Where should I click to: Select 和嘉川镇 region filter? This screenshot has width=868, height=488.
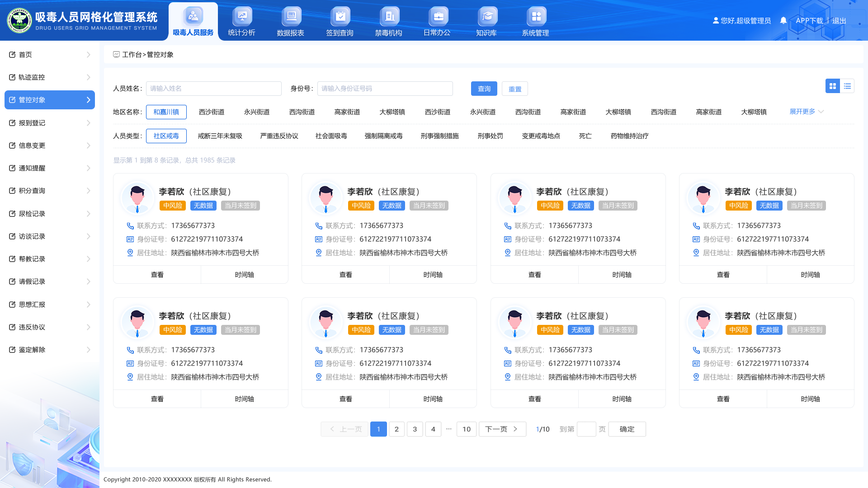point(166,112)
